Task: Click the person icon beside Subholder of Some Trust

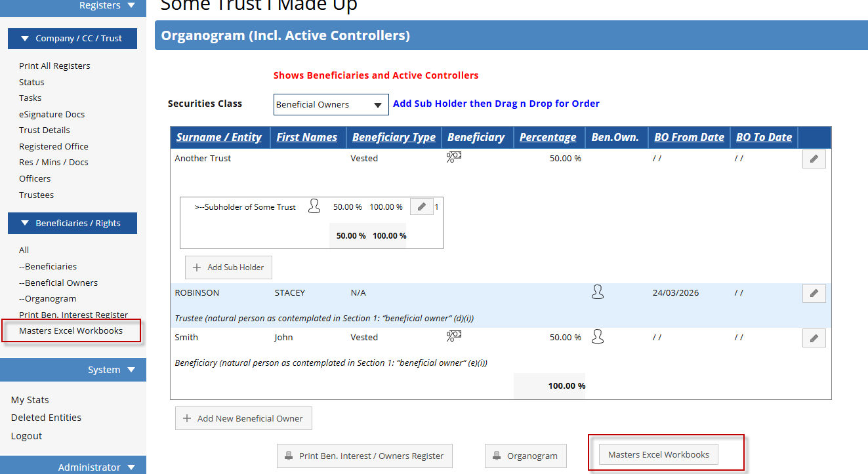Action: [314, 207]
